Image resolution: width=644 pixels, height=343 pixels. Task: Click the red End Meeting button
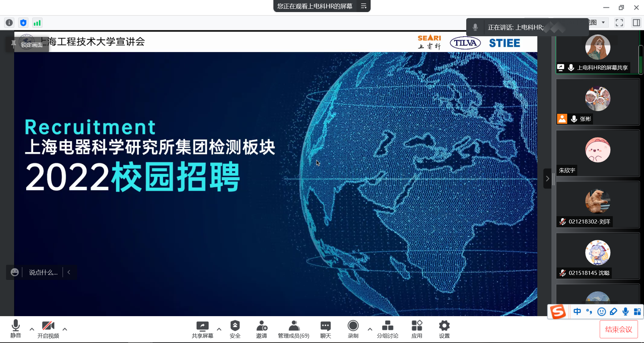click(x=619, y=329)
